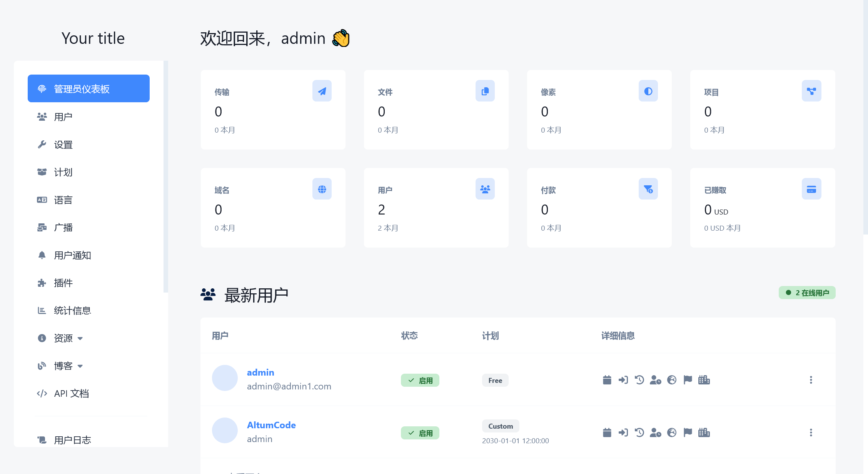This screenshot has height=474, width=868.
Task: Click the sidebar vertical scrollbar
Action: pos(166,177)
